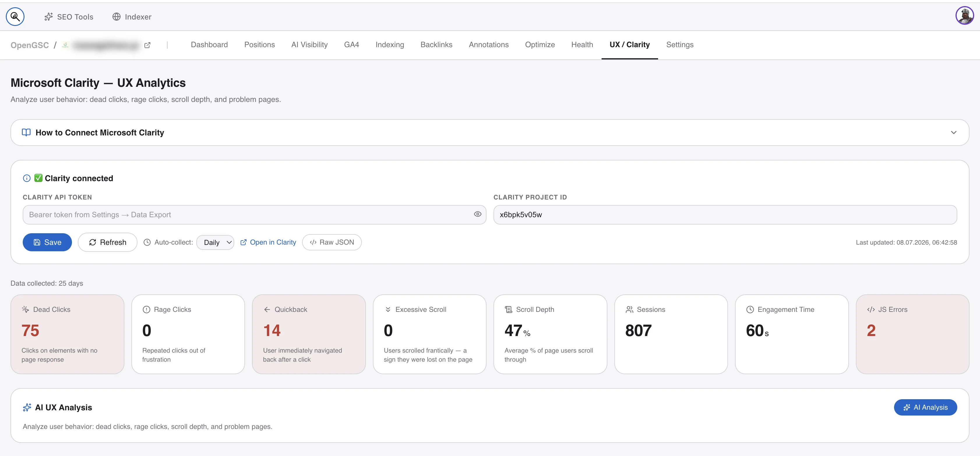
Task: Click the Last updated timestamp text
Action: pyautogui.click(x=906, y=242)
